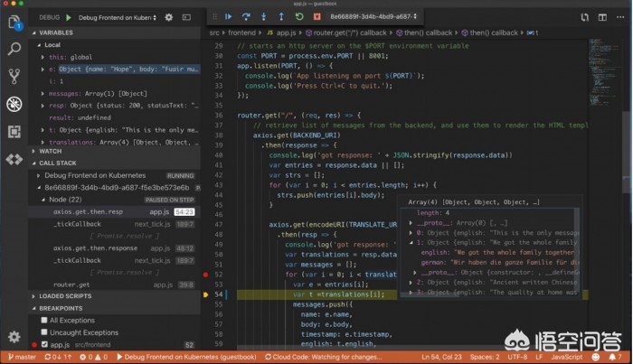
Task: Open the Source Control view
Action: [x=14, y=76]
